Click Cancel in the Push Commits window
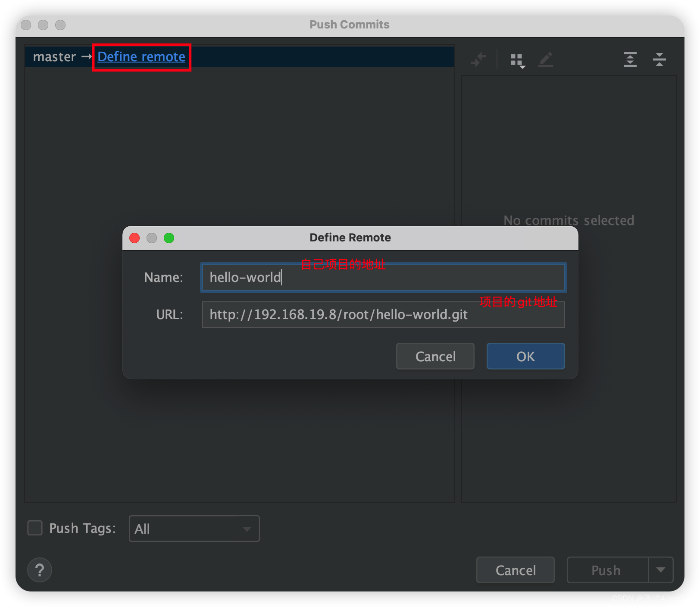Viewport: 700px width, 607px height. coord(516,570)
